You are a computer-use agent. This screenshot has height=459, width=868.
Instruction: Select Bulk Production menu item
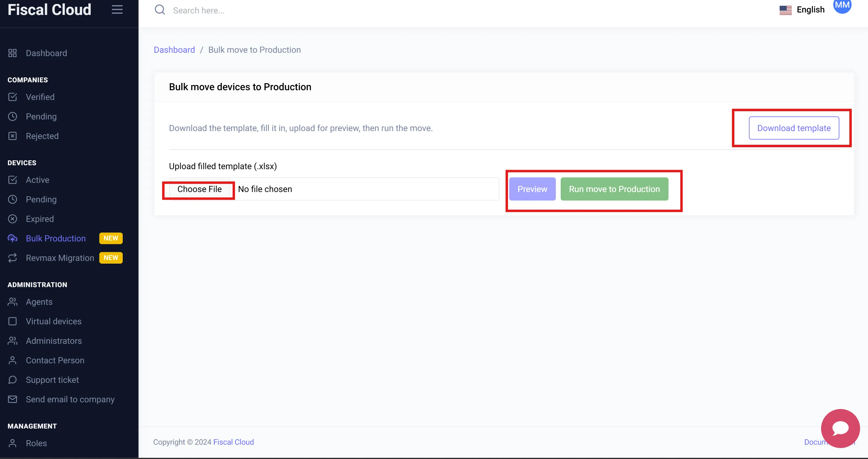56,238
